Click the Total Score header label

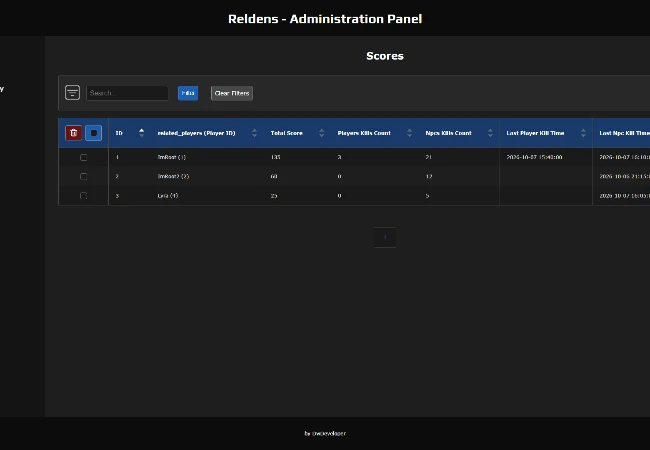(x=286, y=133)
